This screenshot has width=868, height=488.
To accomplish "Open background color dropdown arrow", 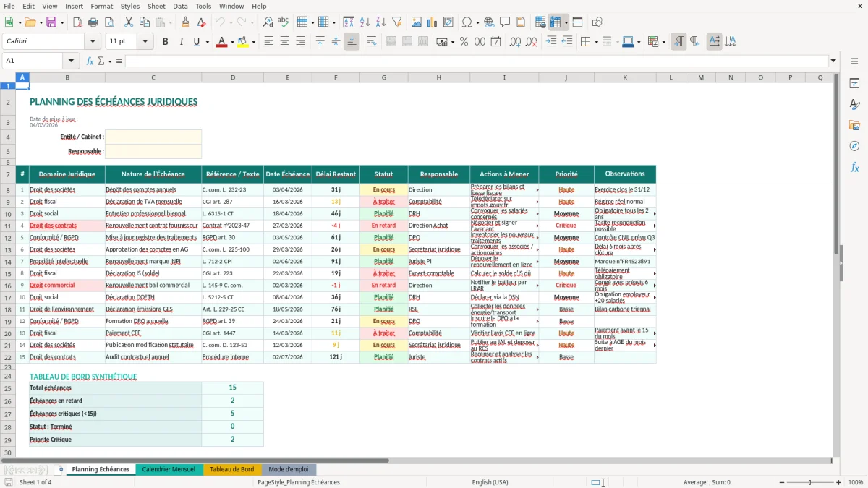I will click(254, 42).
